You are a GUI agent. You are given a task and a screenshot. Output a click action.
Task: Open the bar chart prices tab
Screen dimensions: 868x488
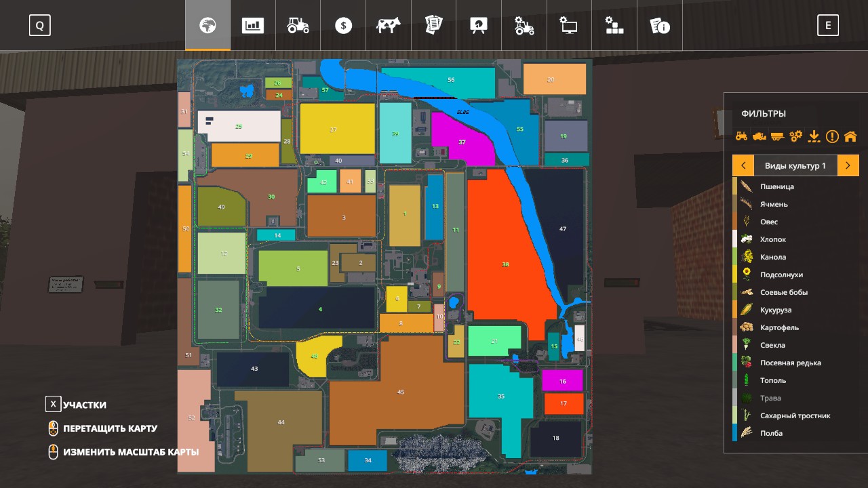pos(253,26)
